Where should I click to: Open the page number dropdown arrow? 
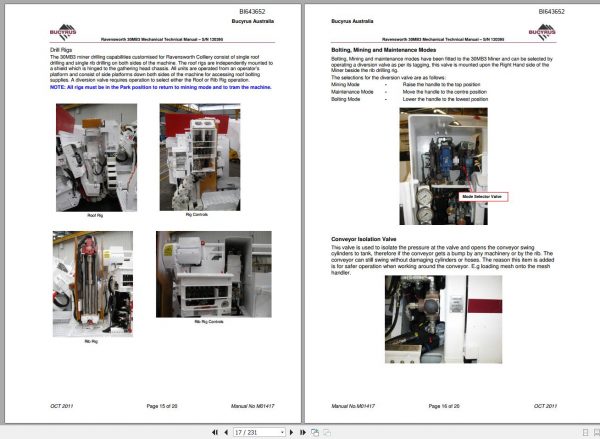pyautogui.click(x=282, y=432)
